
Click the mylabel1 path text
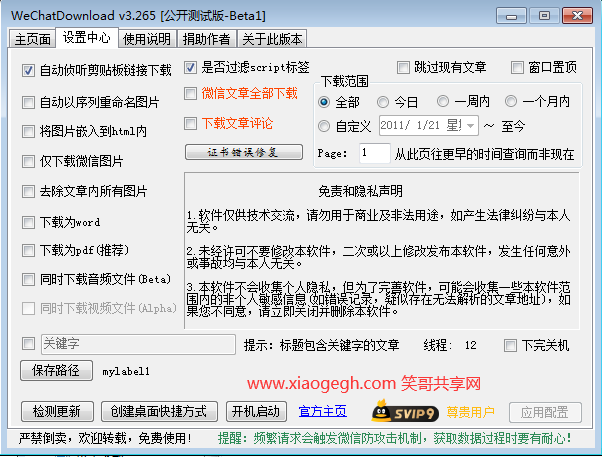tap(126, 371)
